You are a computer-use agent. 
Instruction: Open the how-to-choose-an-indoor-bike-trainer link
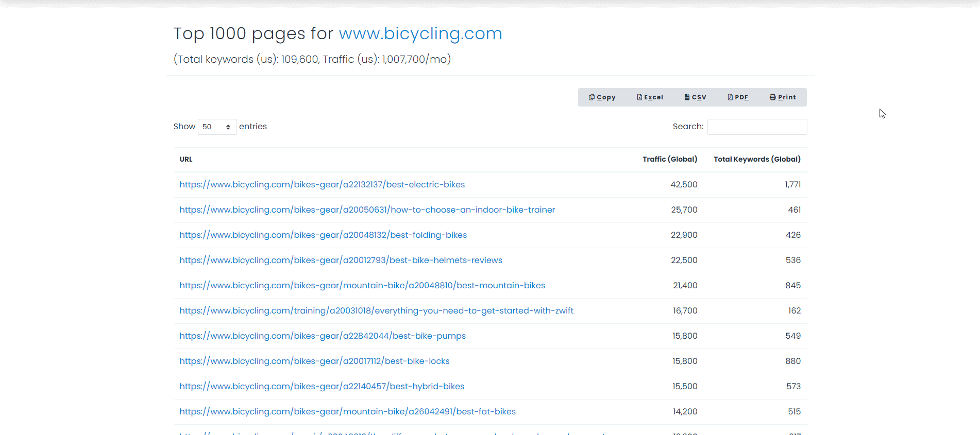point(367,210)
